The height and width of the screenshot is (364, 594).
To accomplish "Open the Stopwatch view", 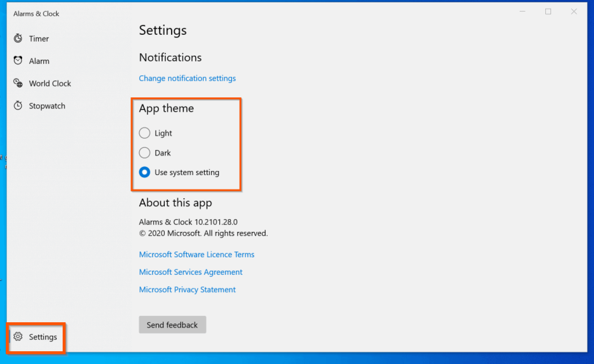I will click(x=47, y=105).
